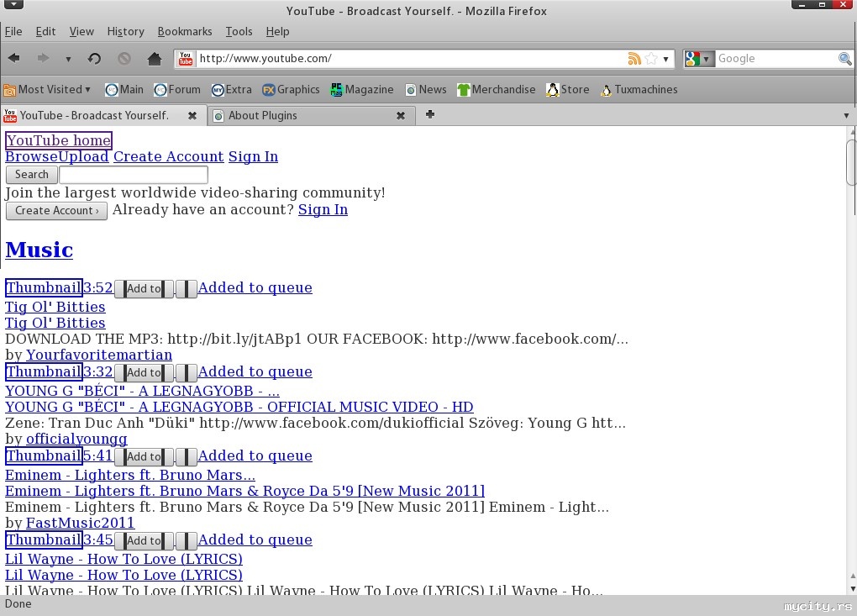The width and height of the screenshot is (857, 616).
Task: Click the top Sign In link
Action: coord(253,156)
